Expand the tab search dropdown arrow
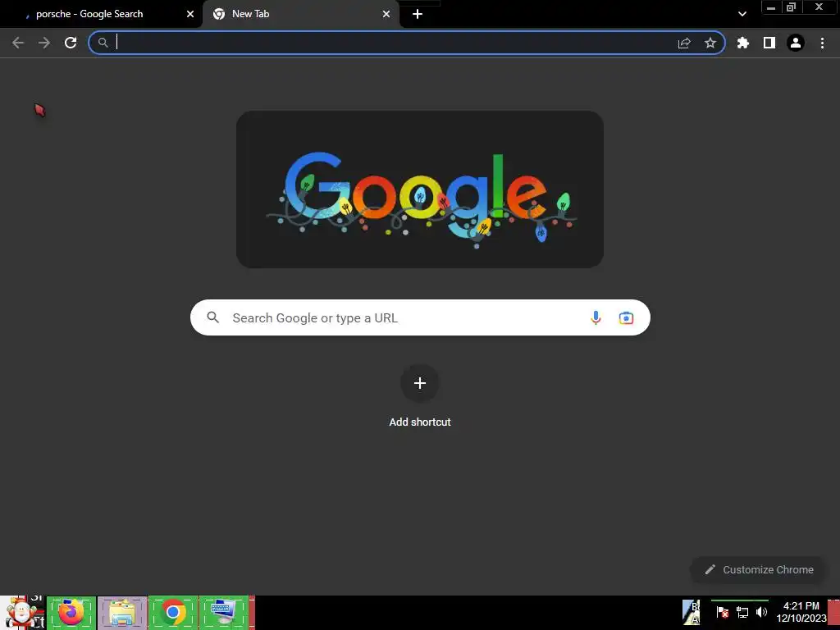The image size is (840, 630). (x=742, y=14)
